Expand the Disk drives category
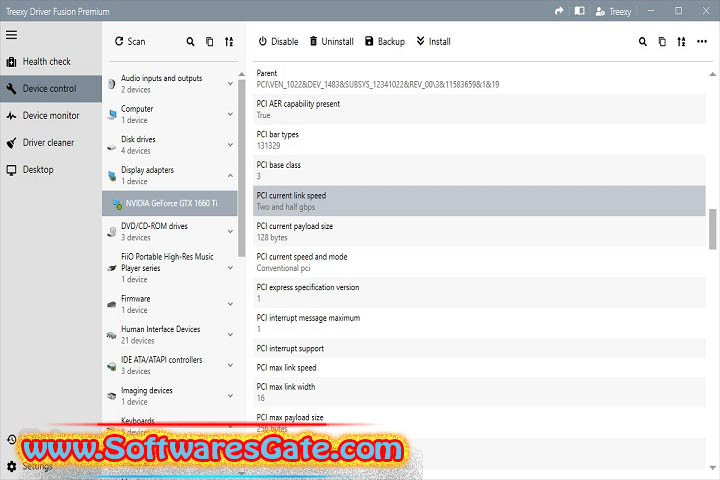 click(231, 145)
